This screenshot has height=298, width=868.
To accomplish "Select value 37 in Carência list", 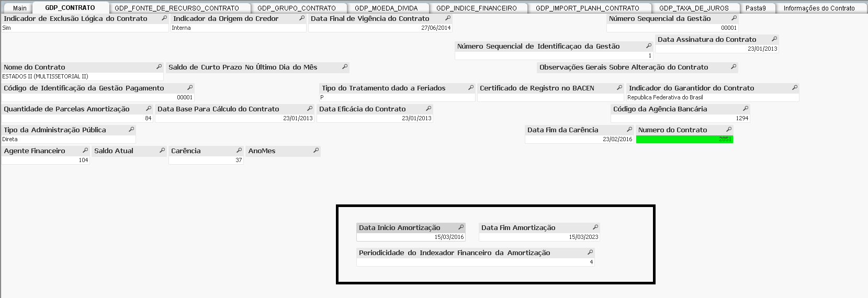I will [206, 160].
